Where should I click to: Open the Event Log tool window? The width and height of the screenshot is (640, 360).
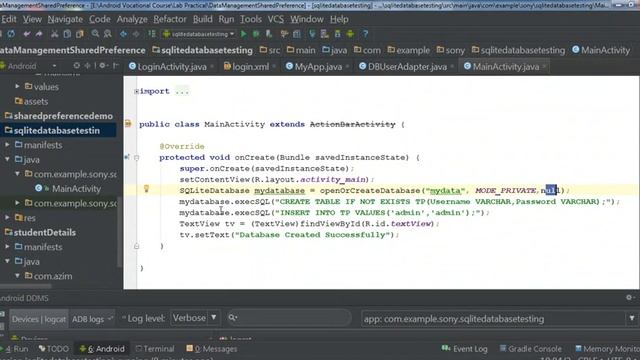coord(464,349)
